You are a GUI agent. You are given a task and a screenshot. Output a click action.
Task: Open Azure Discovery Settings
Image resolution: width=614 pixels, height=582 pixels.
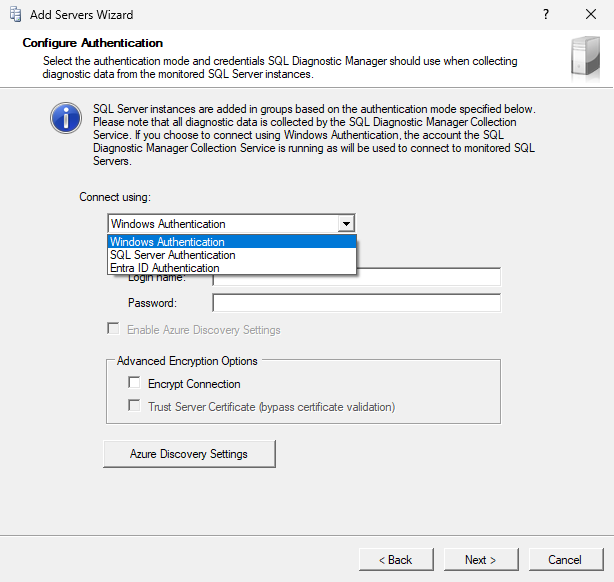pyautogui.click(x=189, y=454)
